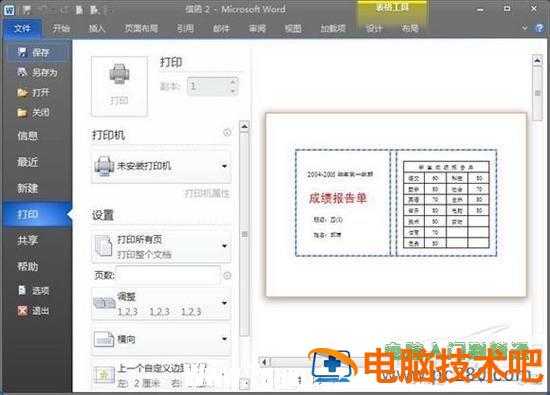Click the printer info icon beside 打印机
Screen dimensions: 550x395
[227, 133]
